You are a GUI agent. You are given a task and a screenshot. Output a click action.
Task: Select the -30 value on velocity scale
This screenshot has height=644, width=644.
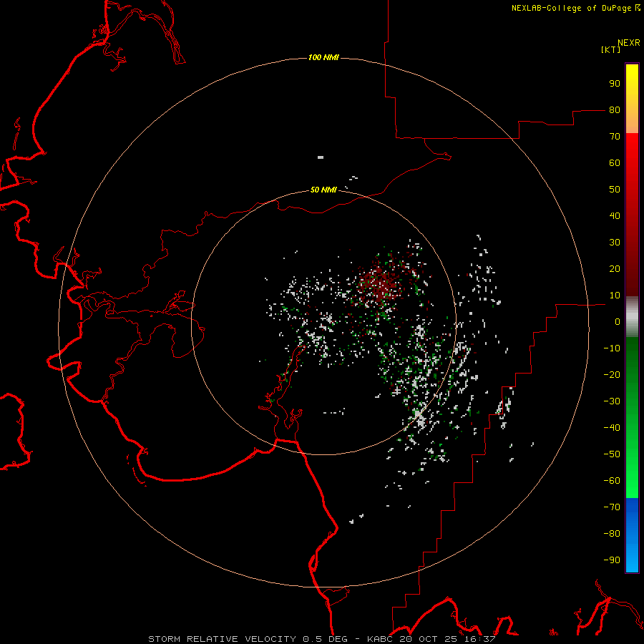(x=612, y=401)
